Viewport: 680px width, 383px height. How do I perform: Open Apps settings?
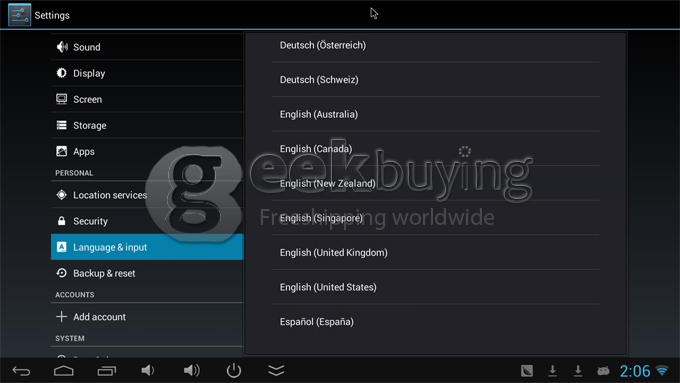147,151
